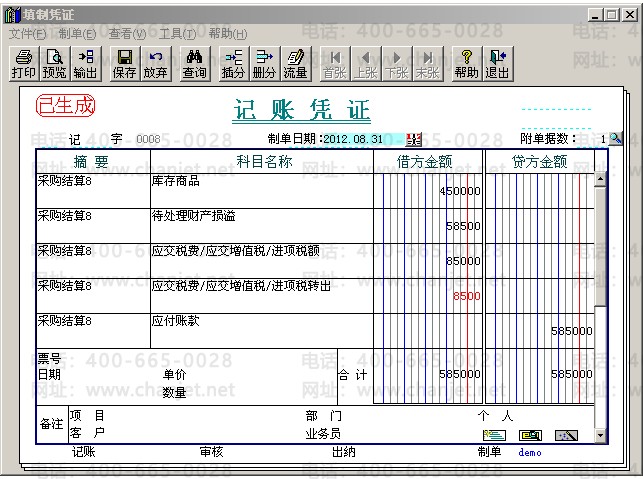Image resolution: width=643 pixels, height=479 pixels.
Task: Click red debit amount 8500
Action: (467, 296)
